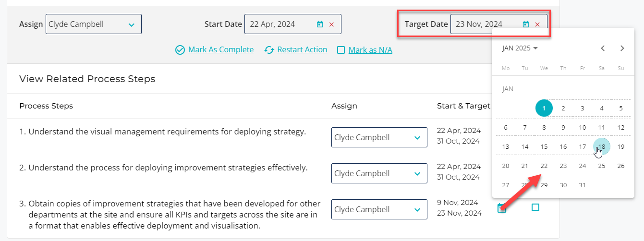The image size is (644, 241).
Task: Open the Start Date calendar icon
Action: coord(320,24)
